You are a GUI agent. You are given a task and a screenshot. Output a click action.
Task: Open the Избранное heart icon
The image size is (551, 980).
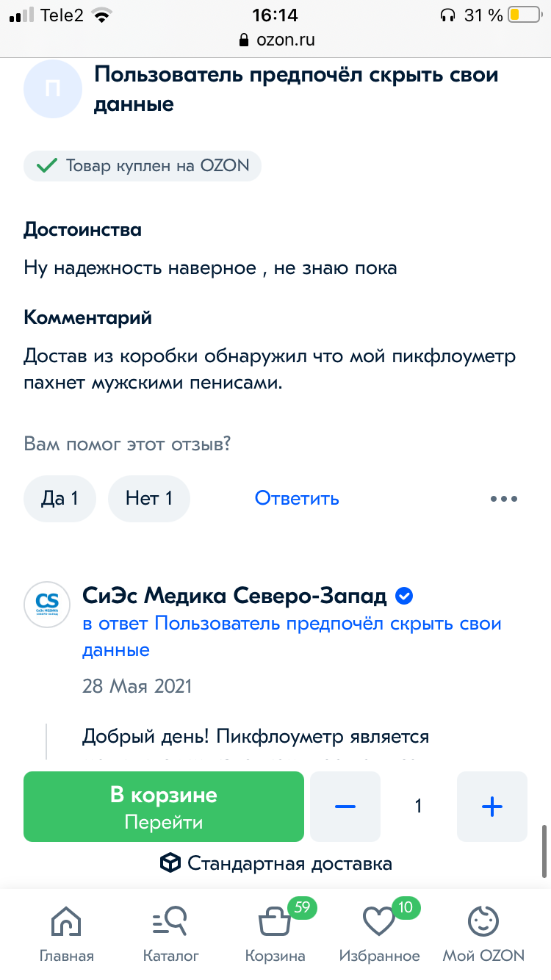[x=379, y=921]
